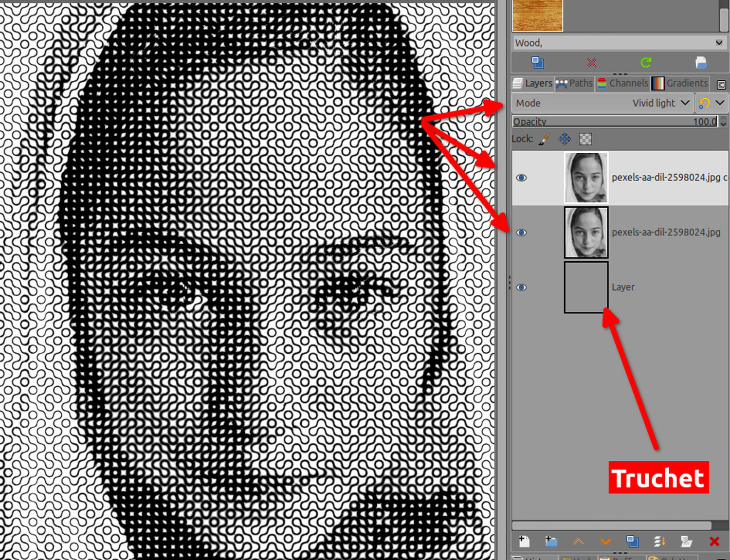This screenshot has width=730, height=560.
Task: Open the pattern as an image
Action: tap(701, 62)
